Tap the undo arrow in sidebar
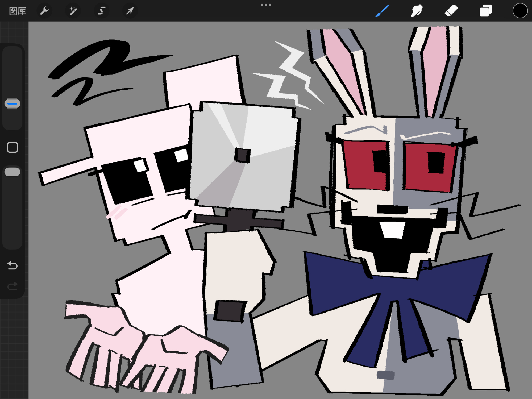532x399 pixels. point(13,265)
